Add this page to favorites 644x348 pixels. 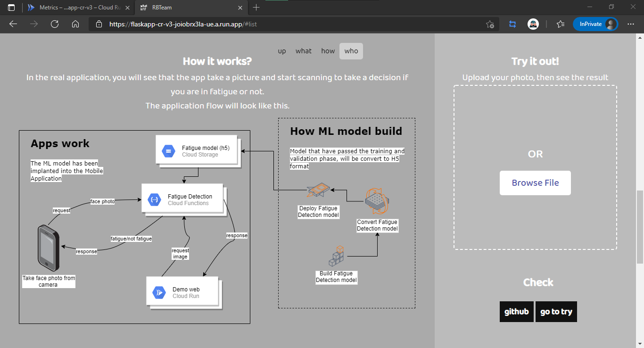click(490, 24)
